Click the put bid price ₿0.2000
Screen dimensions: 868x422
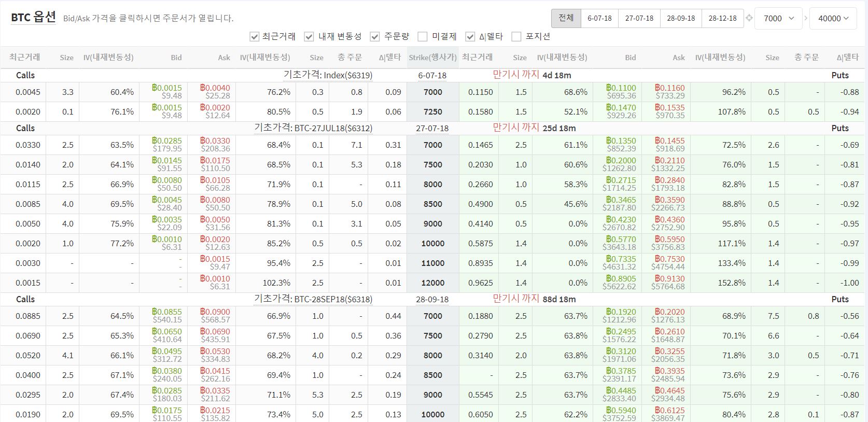[621, 161]
